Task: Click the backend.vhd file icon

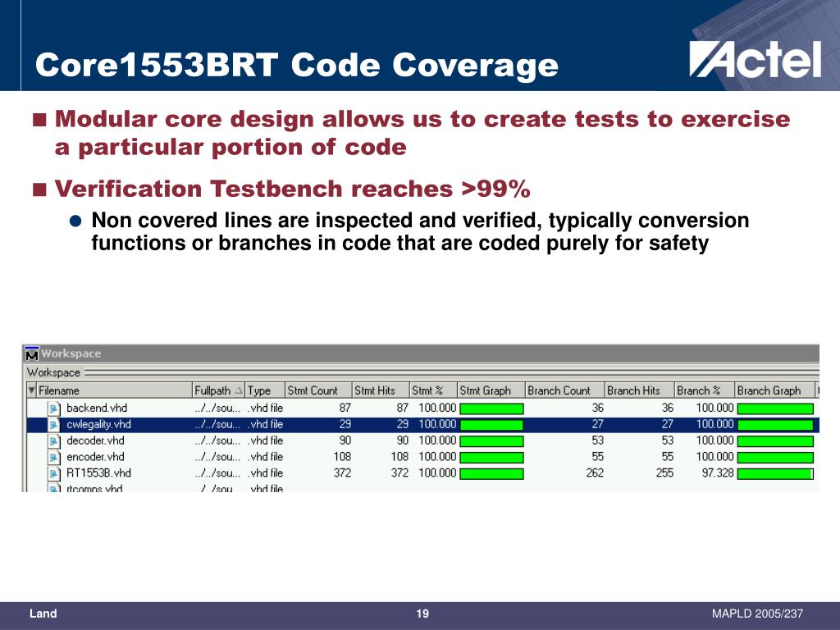Action: (54, 409)
